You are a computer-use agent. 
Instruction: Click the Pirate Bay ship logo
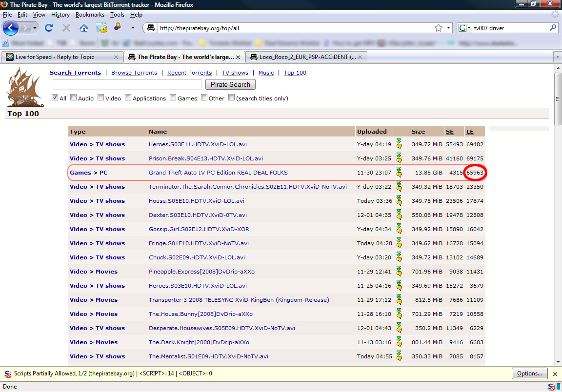coord(24,87)
